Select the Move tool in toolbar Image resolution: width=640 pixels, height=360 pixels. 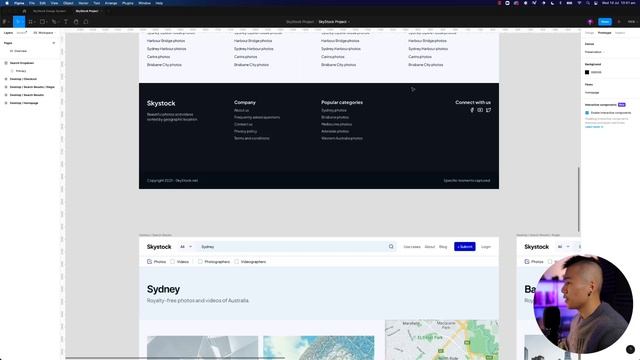pyautogui.click(x=18, y=22)
